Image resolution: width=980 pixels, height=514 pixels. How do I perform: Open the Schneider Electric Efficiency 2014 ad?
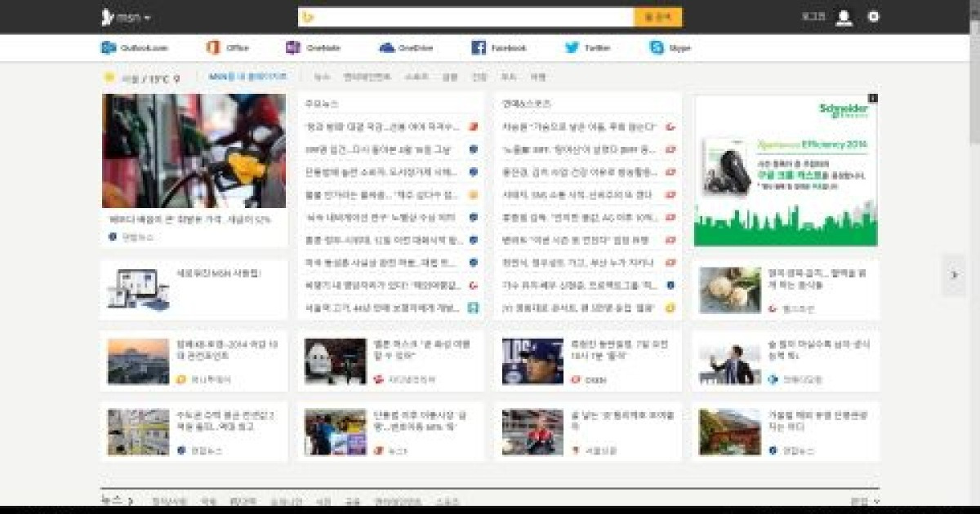point(786,171)
